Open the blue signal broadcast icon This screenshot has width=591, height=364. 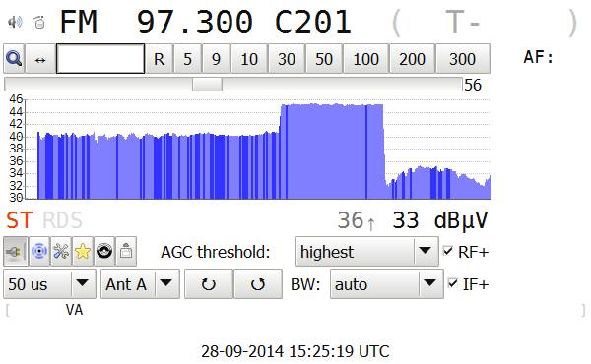[x=39, y=251]
